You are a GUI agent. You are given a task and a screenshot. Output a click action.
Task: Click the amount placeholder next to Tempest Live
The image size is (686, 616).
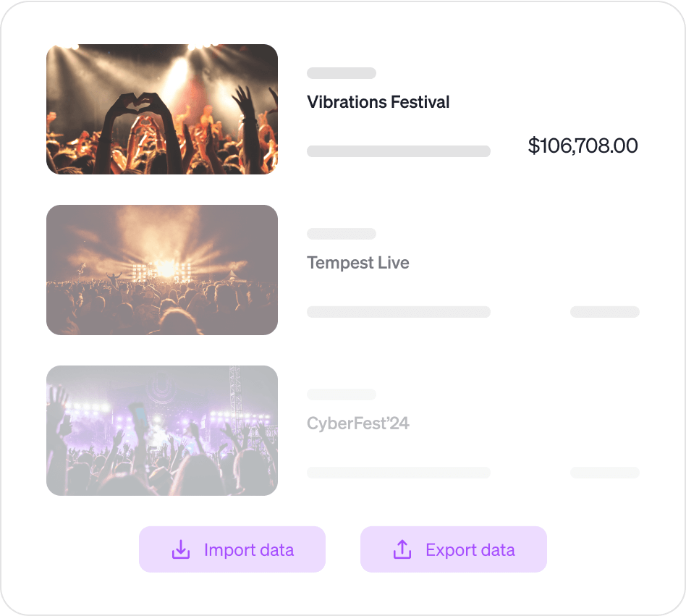tap(605, 311)
